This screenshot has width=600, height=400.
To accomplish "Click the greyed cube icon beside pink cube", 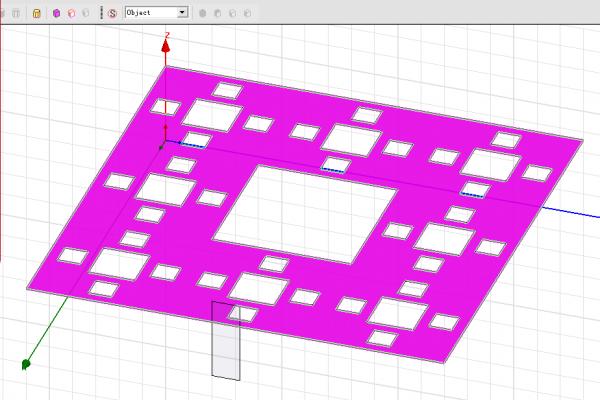I will click(x=86, y=13).
